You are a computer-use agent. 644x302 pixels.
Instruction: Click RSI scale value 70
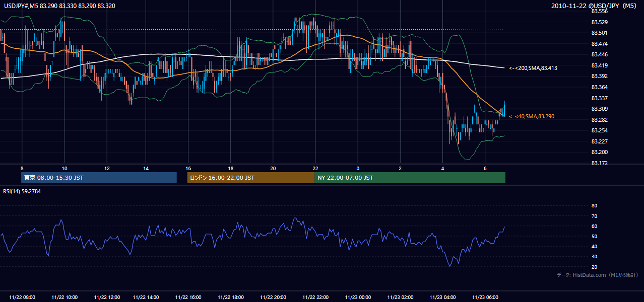point(594,216)
